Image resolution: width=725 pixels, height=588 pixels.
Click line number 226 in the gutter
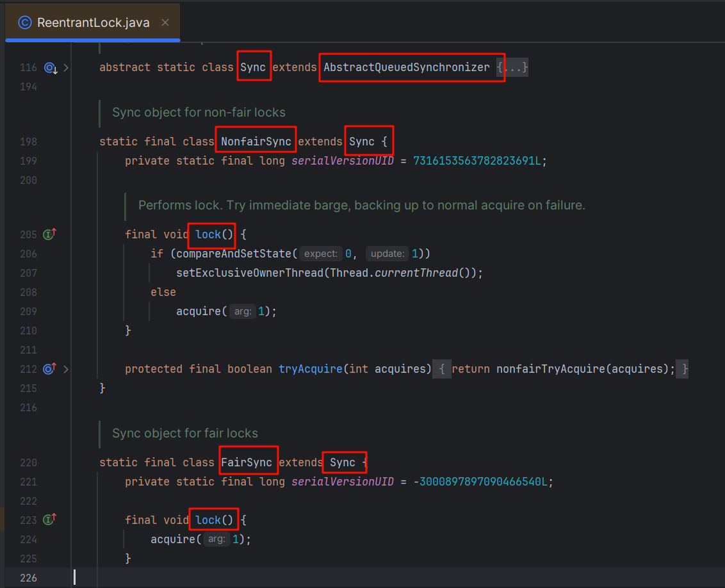click(x=28, y=578)
